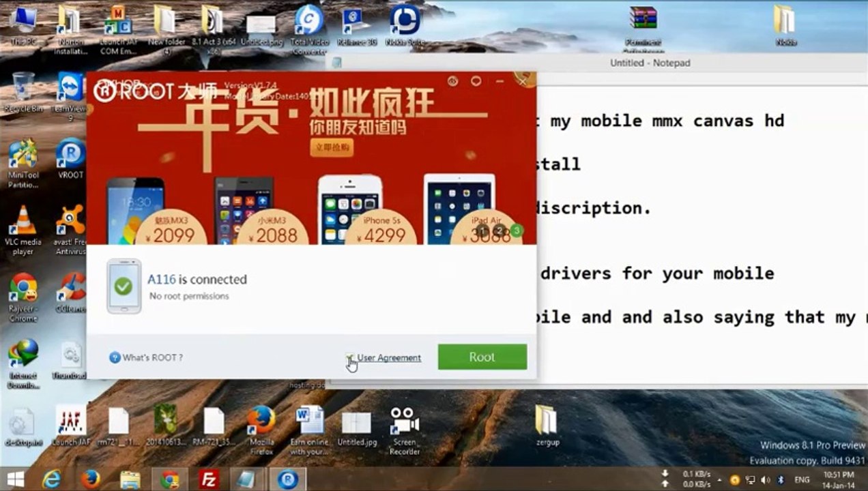The width and height of the screenshot is (868, 491).
Task: Open This PC desktop icon
Action: click(x=23, y=27)
